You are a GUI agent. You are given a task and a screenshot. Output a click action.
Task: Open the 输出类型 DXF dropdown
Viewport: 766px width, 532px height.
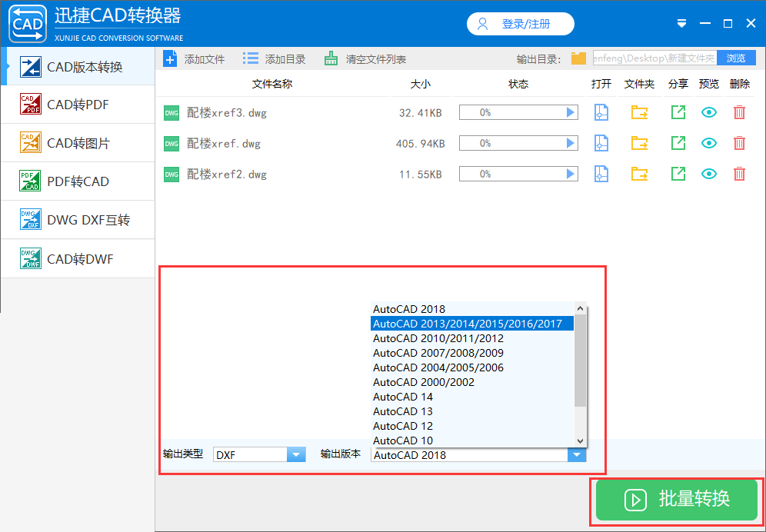[x=259, y=454]
